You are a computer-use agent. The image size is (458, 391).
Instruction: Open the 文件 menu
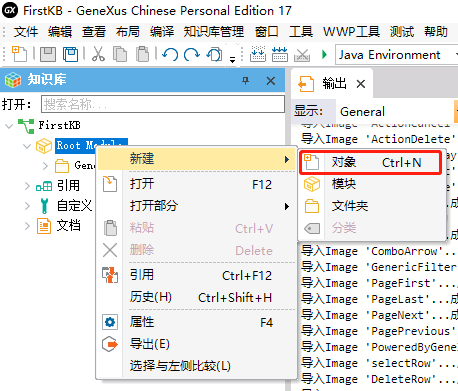26,32
